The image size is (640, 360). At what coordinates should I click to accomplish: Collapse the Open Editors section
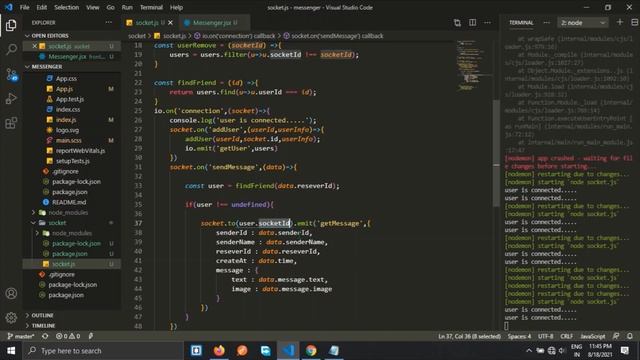point(28,36)
